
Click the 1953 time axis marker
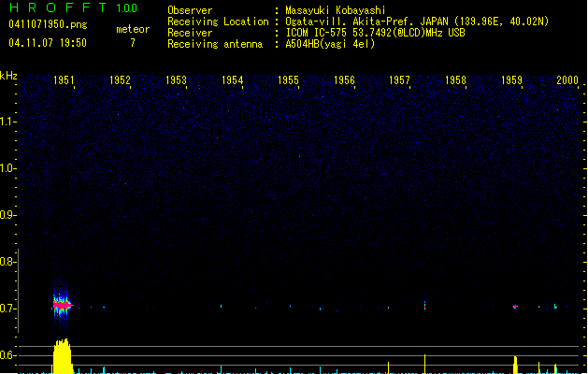[x=176, y=80]
